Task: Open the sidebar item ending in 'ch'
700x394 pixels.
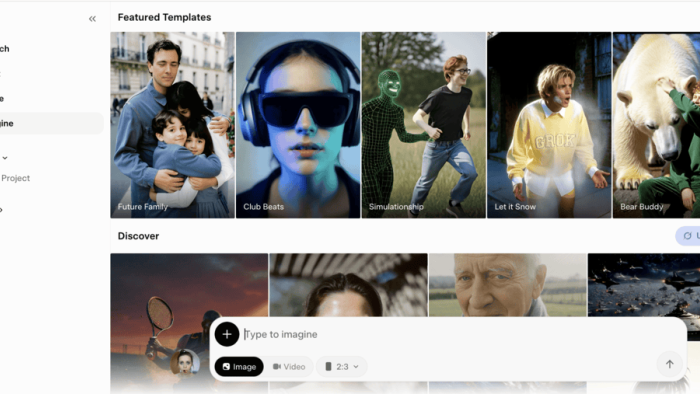Action: click(x=5, y=49)
